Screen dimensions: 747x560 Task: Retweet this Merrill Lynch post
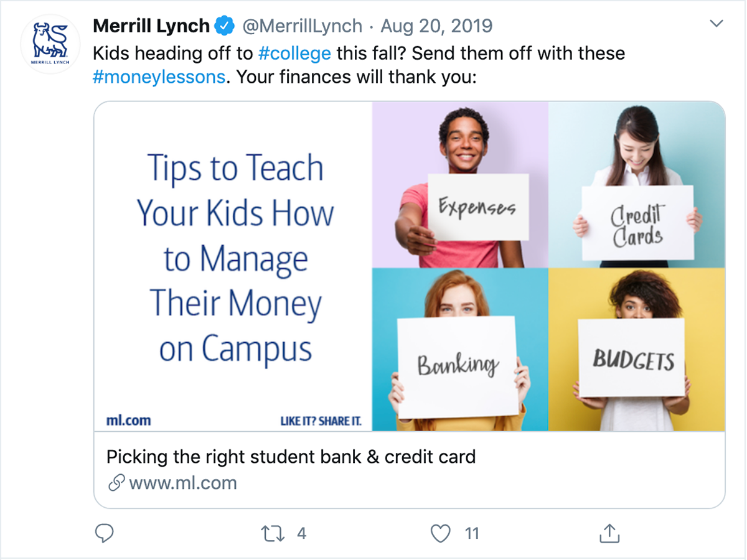tap(273, 533)
